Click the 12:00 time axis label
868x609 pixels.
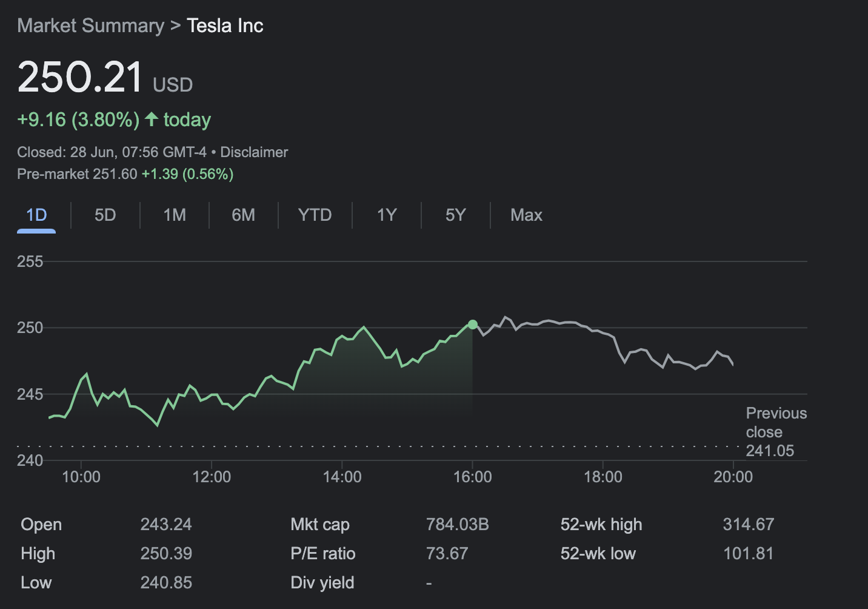point(212,477)
